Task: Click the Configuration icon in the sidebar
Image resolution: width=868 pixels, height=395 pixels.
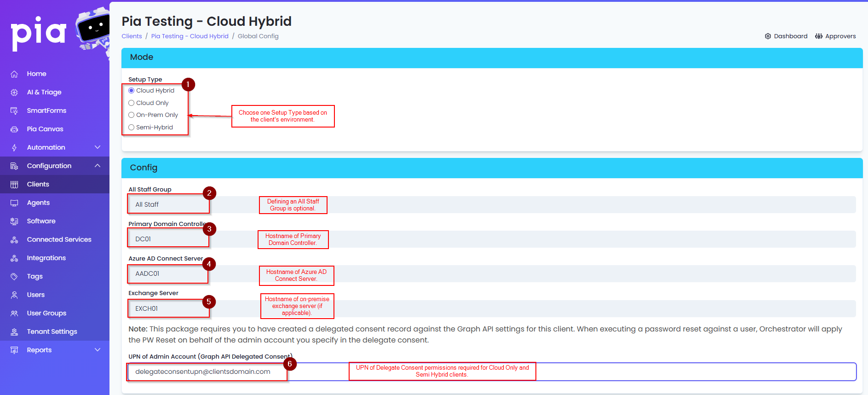Action: (14, 166)
